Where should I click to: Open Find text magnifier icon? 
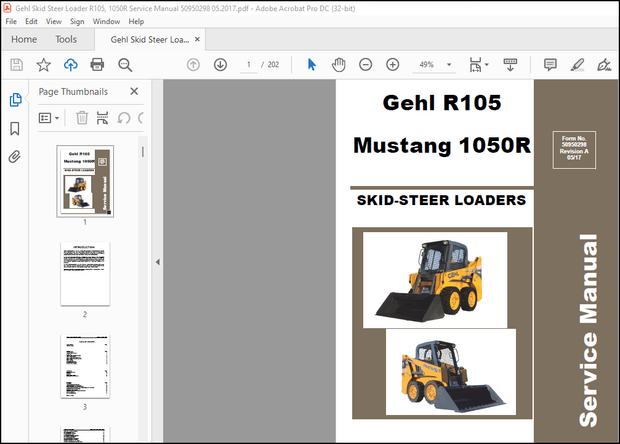pyautogui.click(x=125, y=64)
